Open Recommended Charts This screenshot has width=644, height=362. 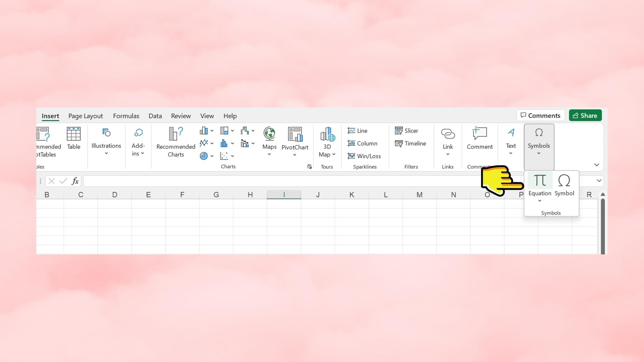176,142
